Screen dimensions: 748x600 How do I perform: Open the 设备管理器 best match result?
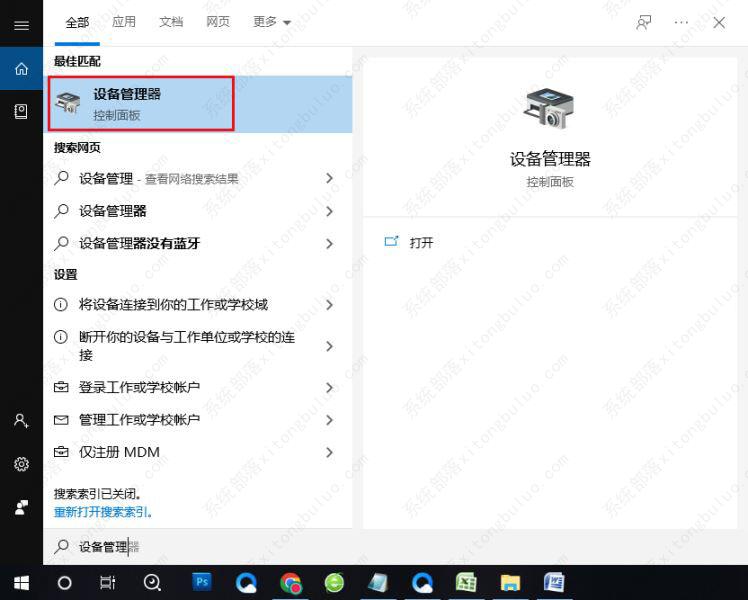[x=140, y=104]
